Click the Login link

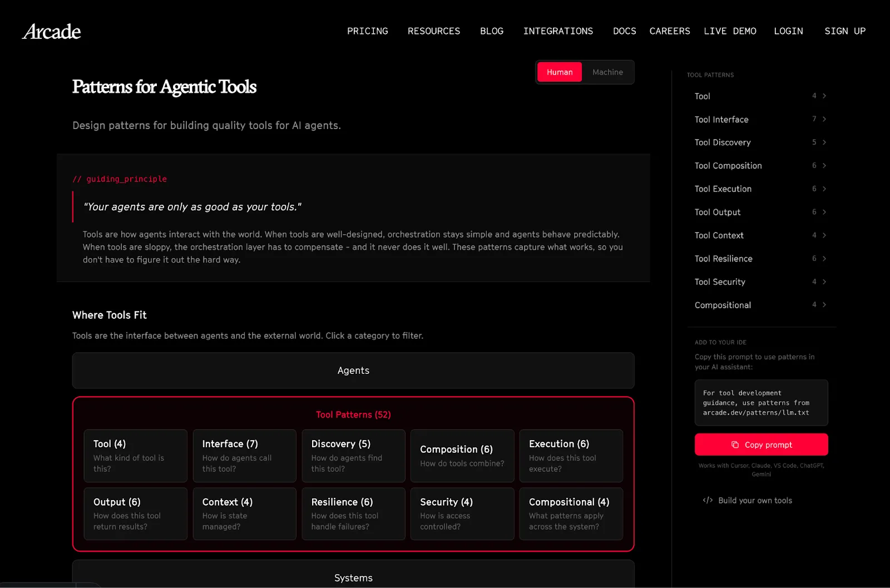788,31
